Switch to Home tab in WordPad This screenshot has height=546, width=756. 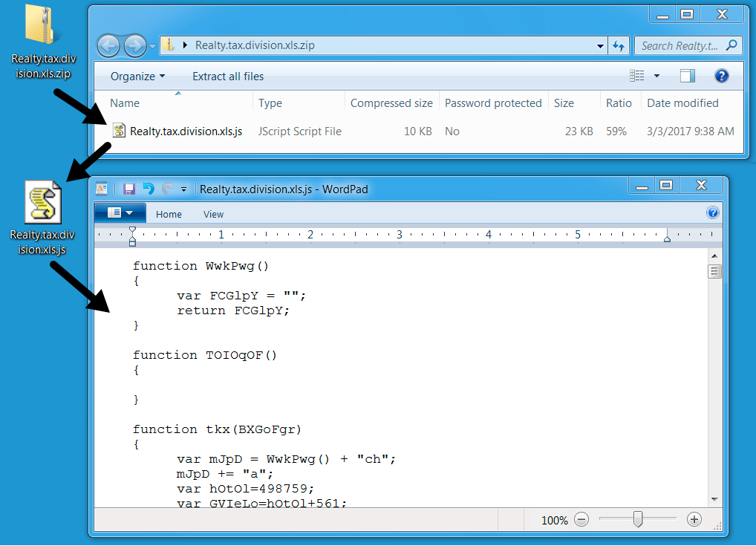[169, 214]
